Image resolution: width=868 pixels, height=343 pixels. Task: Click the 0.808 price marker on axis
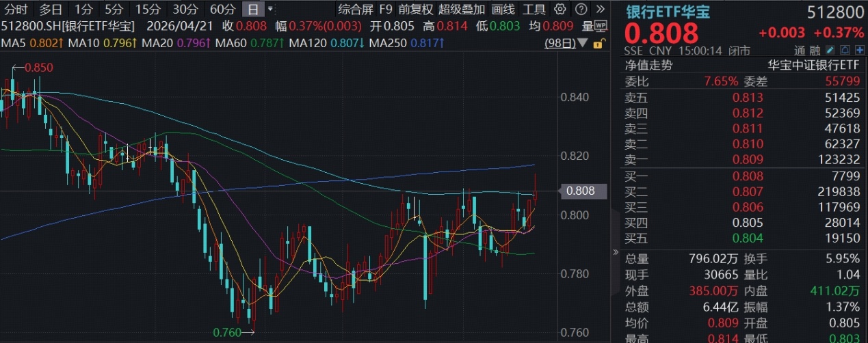point(580,191)
